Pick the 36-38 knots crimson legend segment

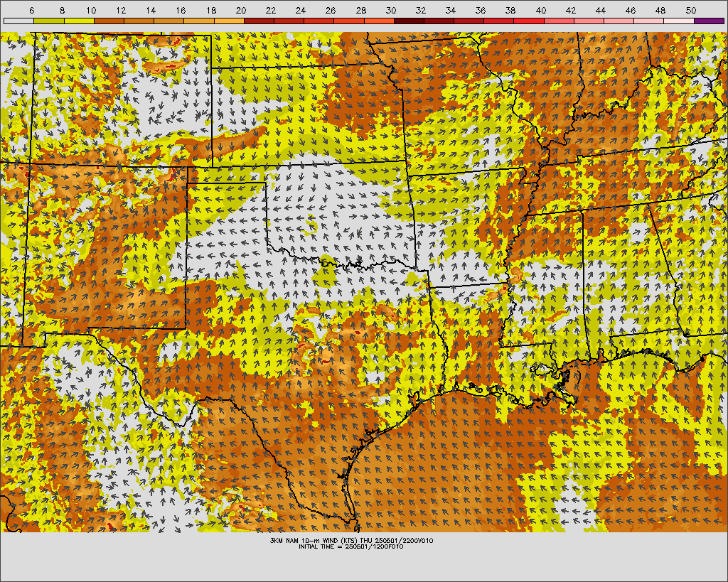499,21
